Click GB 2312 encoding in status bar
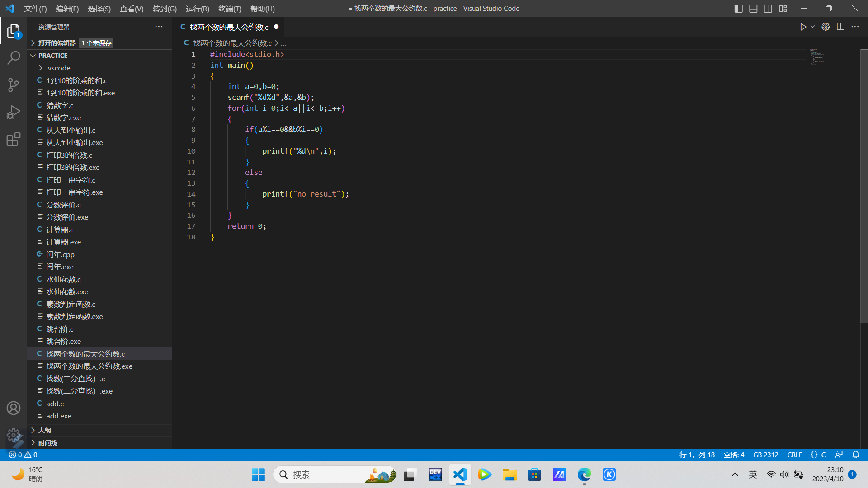Screen dimensions: 868x488 point(765,455)
